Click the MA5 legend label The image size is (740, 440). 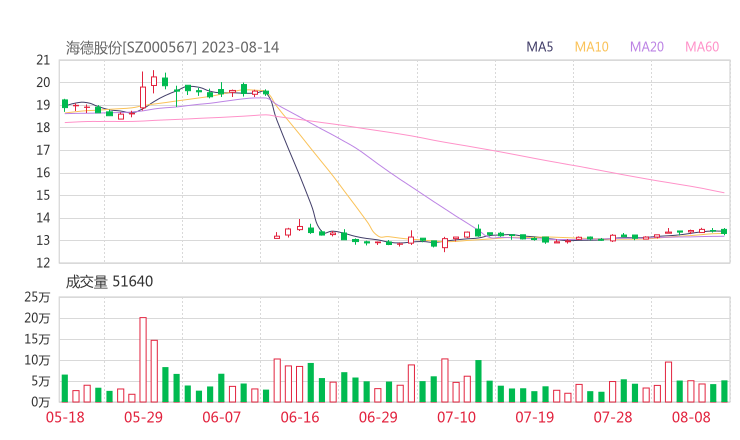pyautogui.click(x=539, y=47)
